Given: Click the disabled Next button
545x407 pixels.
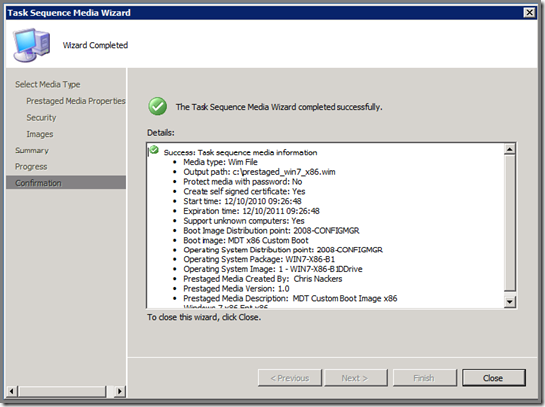Looking at the screenshot, I should [356, 378].
